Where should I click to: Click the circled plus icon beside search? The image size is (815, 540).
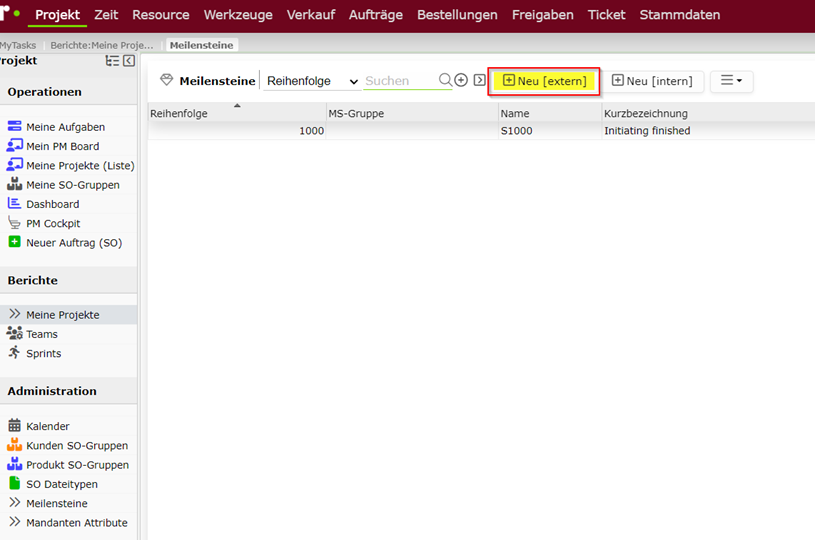pos(461,80)
